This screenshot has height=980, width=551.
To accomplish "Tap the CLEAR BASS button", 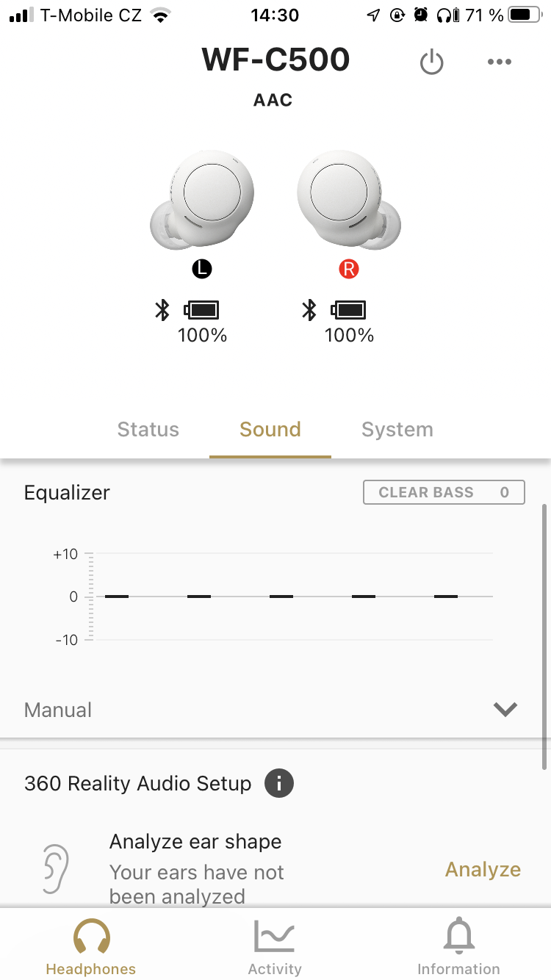I will pyautogui.click(x=444, y=492).
